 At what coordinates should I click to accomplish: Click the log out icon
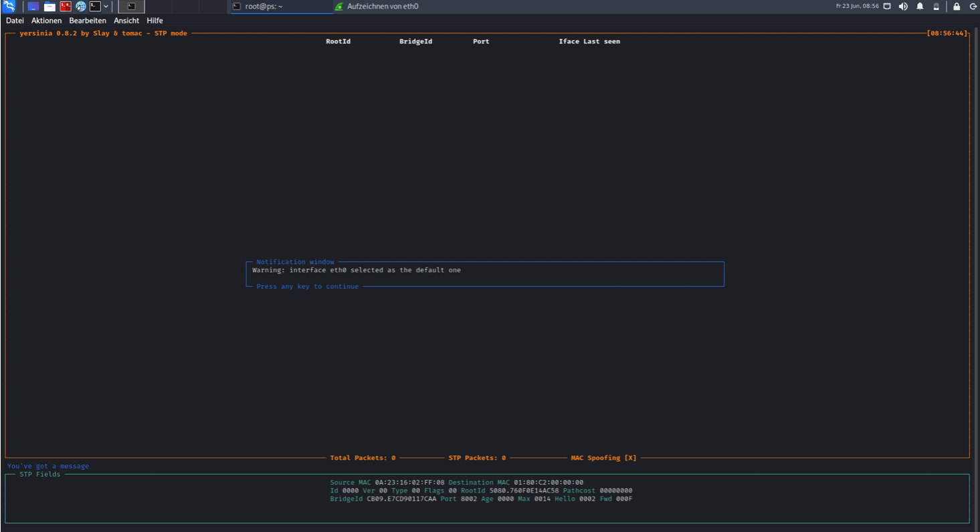point(973,7)
